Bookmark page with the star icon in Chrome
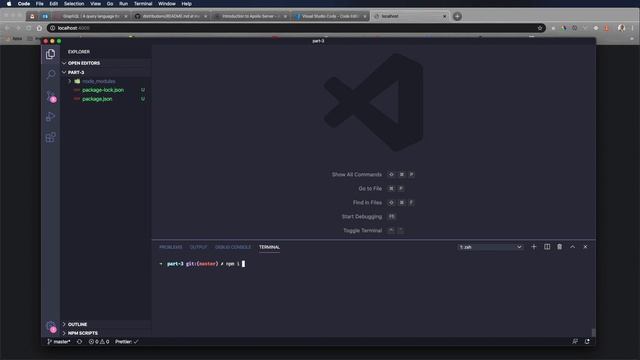Viewport: 640px width, 360px height. pyautogui.click(x=540, y=28)
